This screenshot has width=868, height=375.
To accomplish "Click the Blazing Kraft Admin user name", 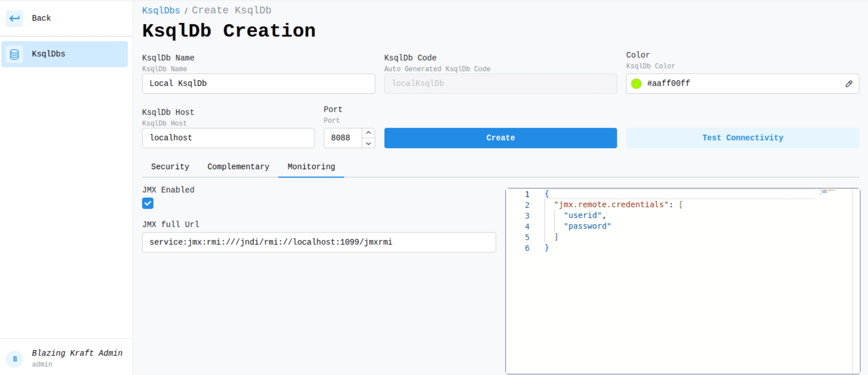I will point(77,353).
